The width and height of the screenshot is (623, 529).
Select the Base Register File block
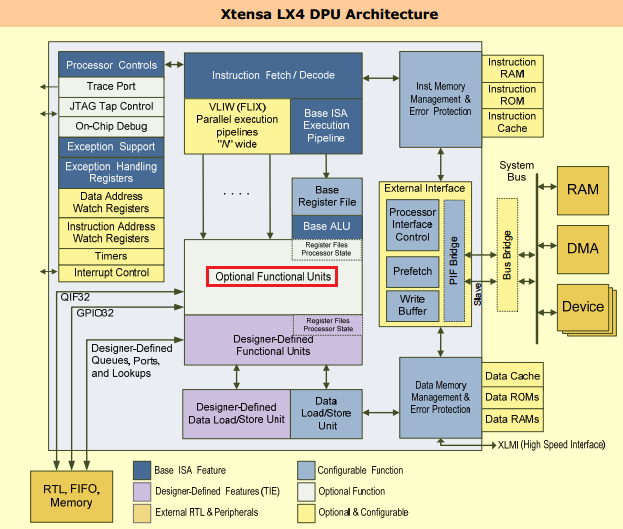click(327, 196)
